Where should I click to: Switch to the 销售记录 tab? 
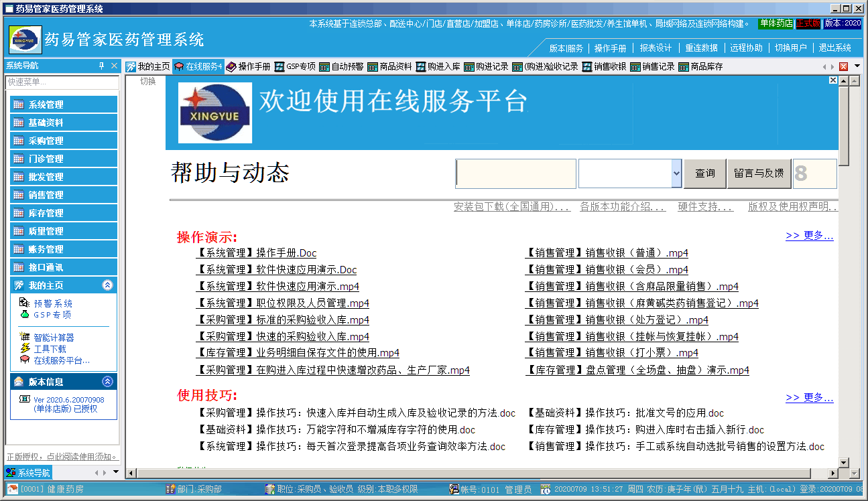pyautogui.click(x=652, y=66)
